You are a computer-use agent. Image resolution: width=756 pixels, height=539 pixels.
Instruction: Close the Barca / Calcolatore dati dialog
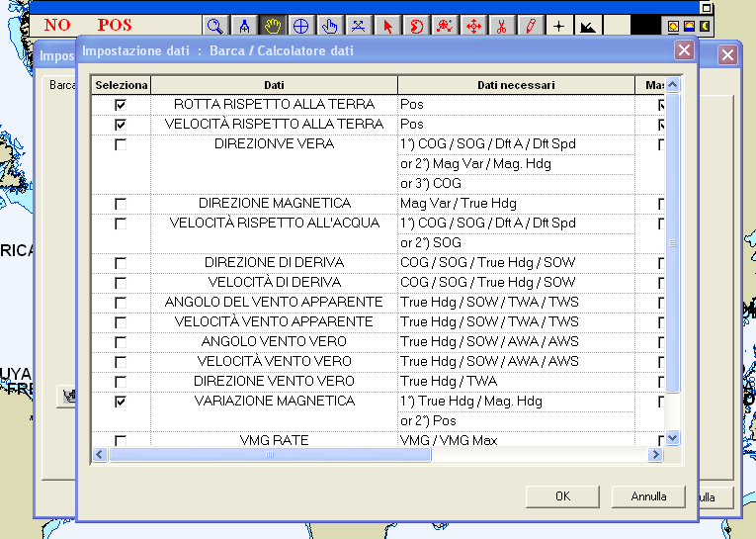point(684,49)
